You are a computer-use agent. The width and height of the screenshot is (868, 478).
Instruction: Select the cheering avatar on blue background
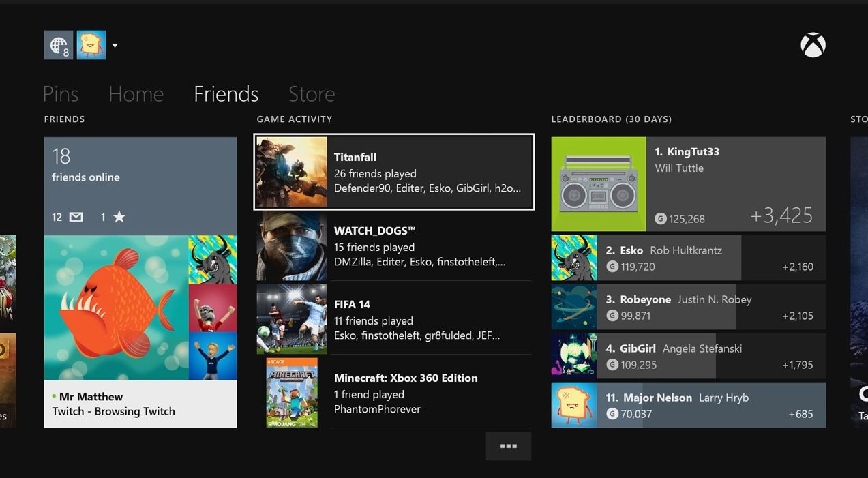coord(213,356)
